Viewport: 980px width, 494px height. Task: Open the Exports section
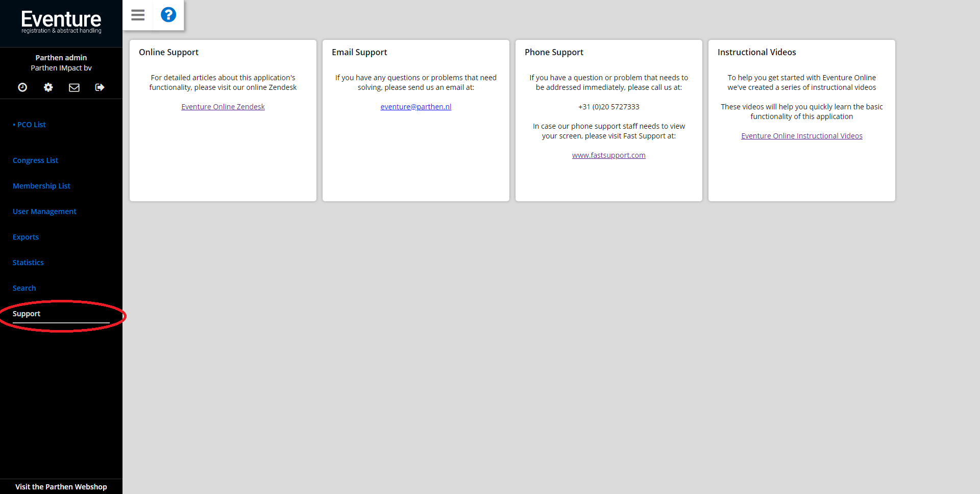pyautogui.click(x=26, y=237)
